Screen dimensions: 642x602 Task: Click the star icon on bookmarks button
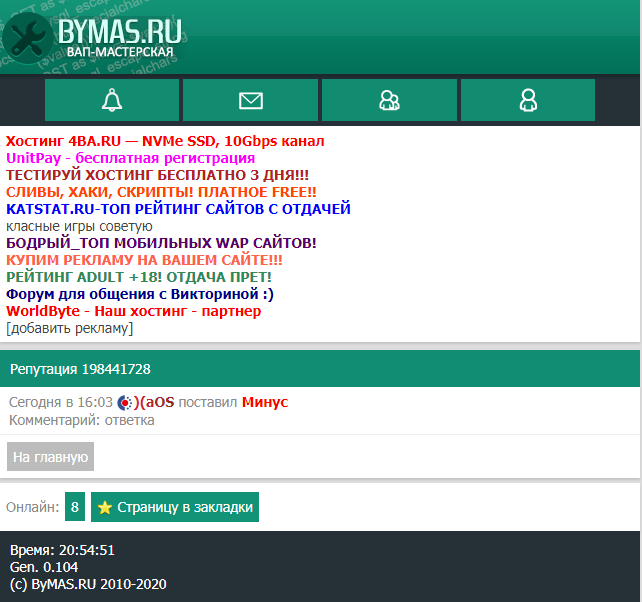(105, 507)
